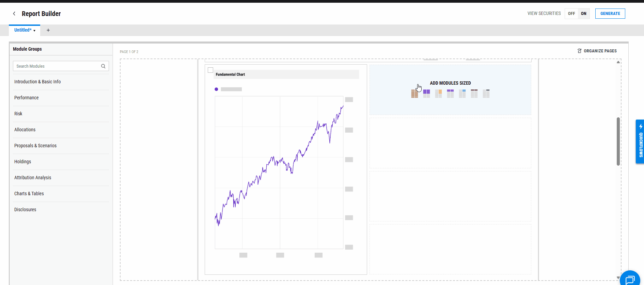Viewport: 644px width, 285px height.
Task: Select the blue small module size icon
Action: click(x=462, y=94)
